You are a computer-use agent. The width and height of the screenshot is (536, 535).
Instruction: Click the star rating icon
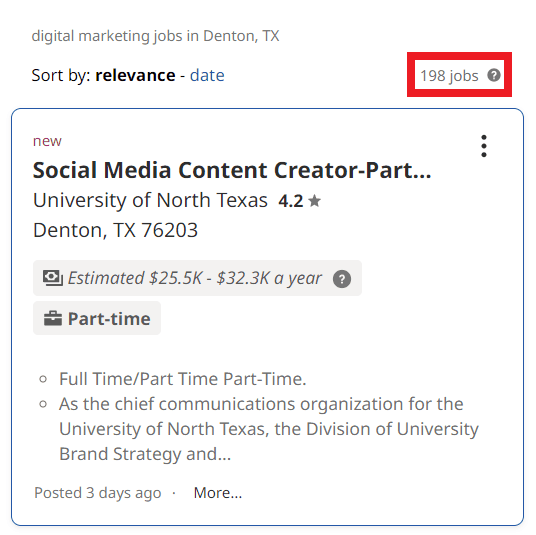tap(314, 201)
